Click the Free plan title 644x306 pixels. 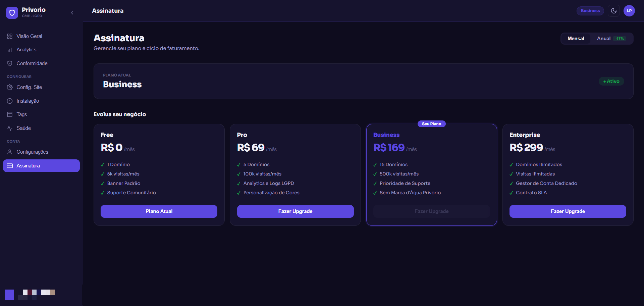click(x=107, y=135)
